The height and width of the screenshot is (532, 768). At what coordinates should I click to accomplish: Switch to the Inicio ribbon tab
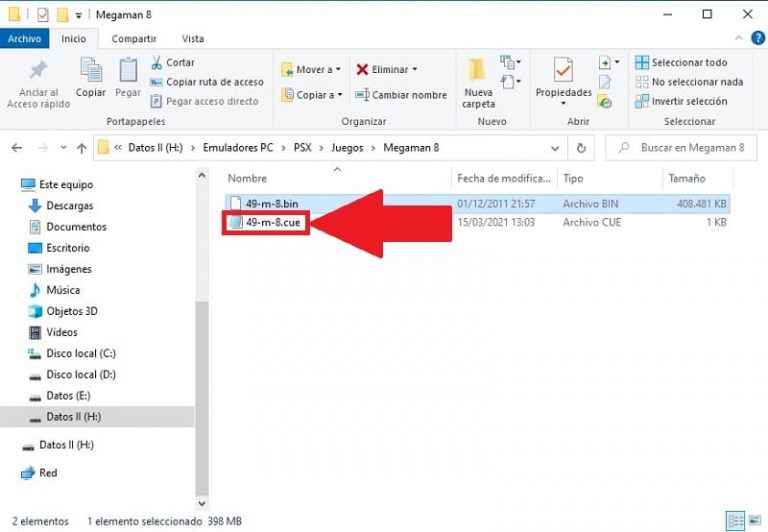(73, 39)
